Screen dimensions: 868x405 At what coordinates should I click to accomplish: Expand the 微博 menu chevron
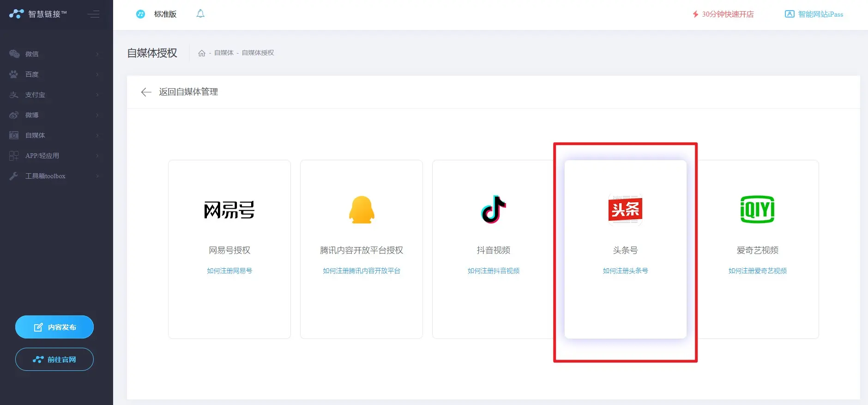(97, 115)
